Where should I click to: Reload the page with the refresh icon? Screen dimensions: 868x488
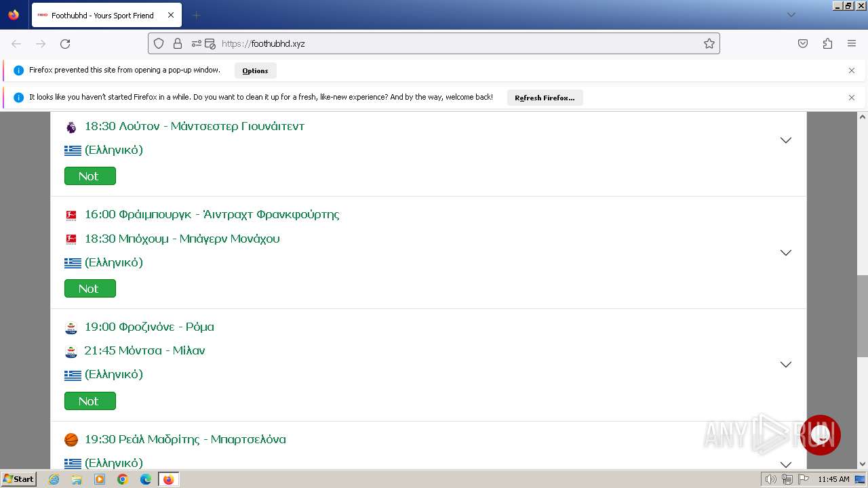(x=65, y=43)
